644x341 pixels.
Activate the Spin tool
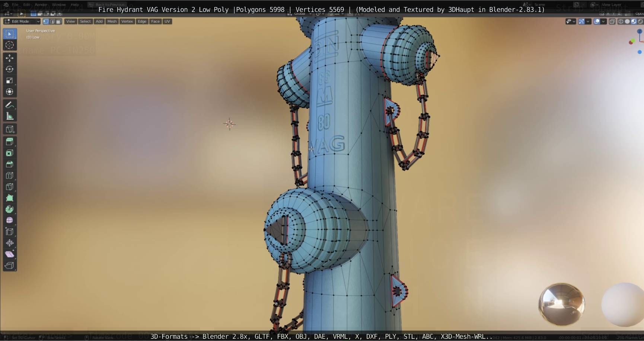tap(10, 209)
